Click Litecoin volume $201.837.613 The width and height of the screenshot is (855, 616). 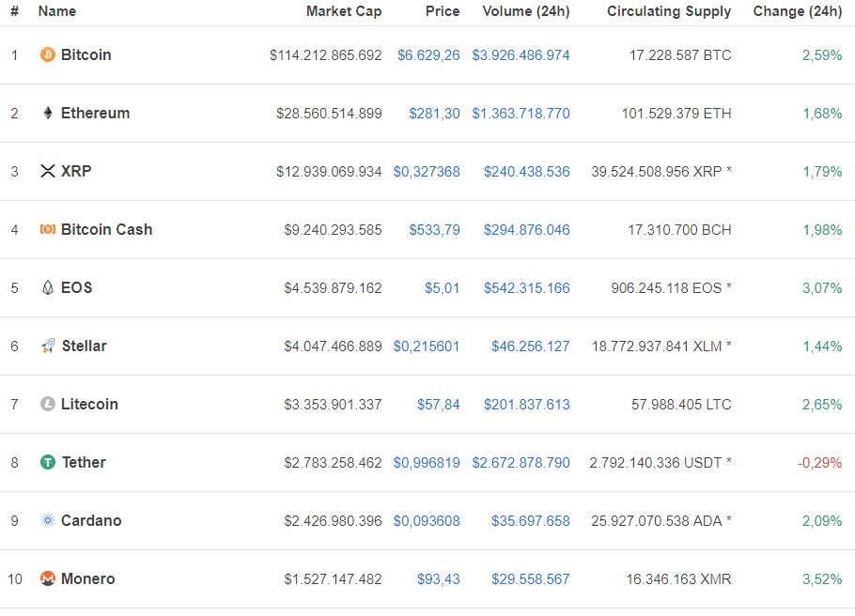tap(527, 405)
